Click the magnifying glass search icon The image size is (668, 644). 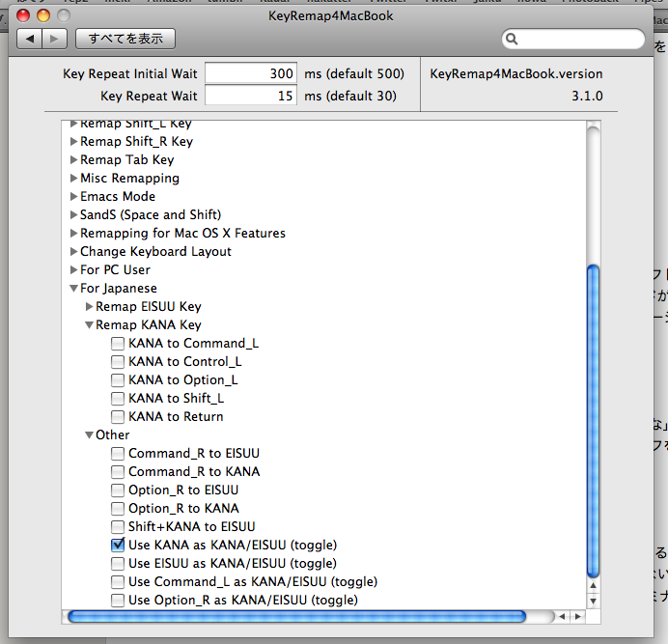pos(513,40)
